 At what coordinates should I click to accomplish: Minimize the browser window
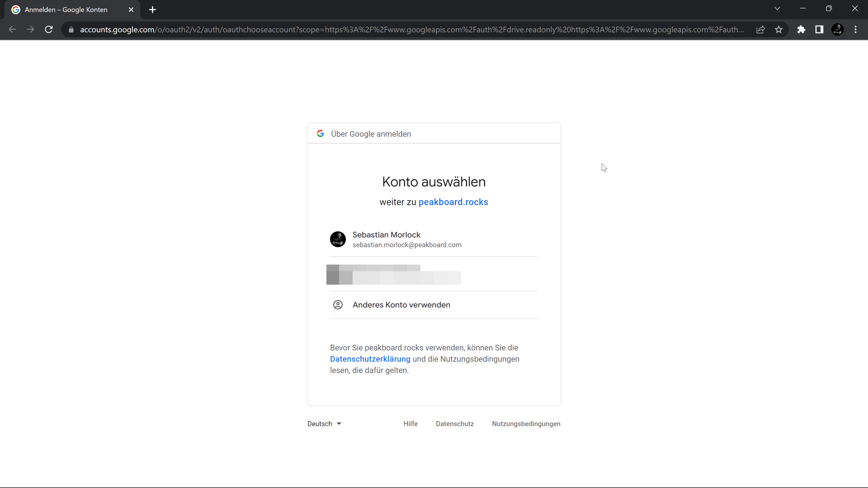click(803, 8)
